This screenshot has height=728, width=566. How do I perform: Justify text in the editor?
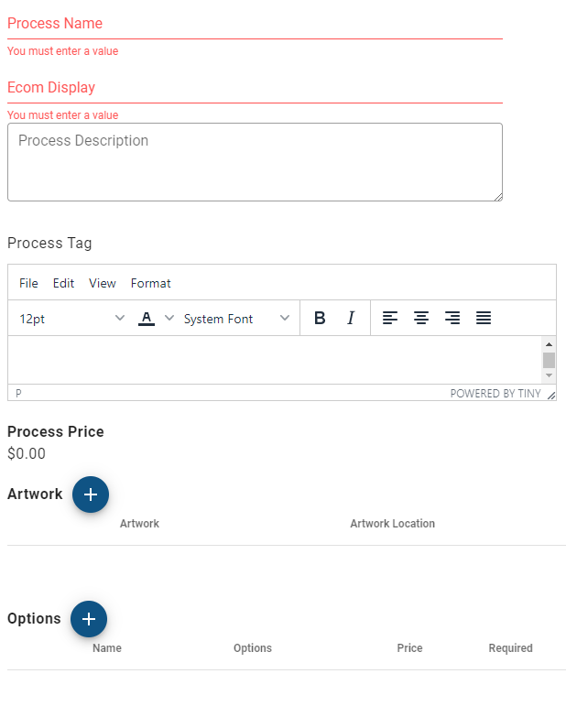pyautogui.click(x=484, y=318)
